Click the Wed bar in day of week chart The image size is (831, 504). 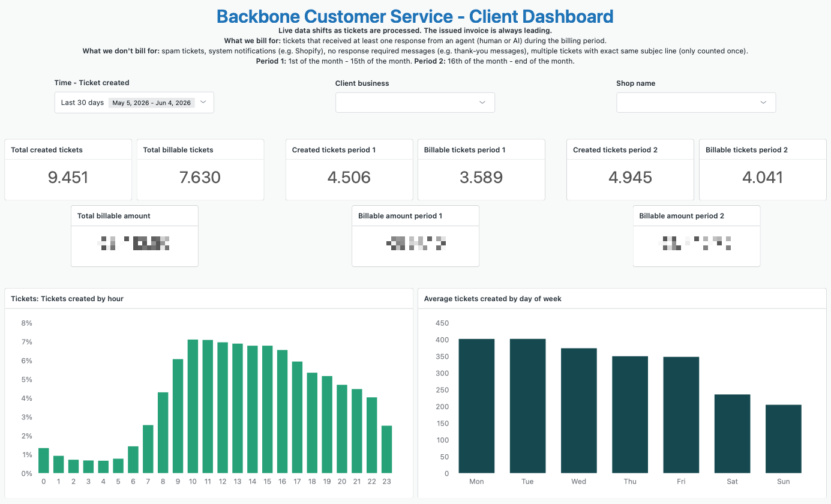tap(579, 411)
